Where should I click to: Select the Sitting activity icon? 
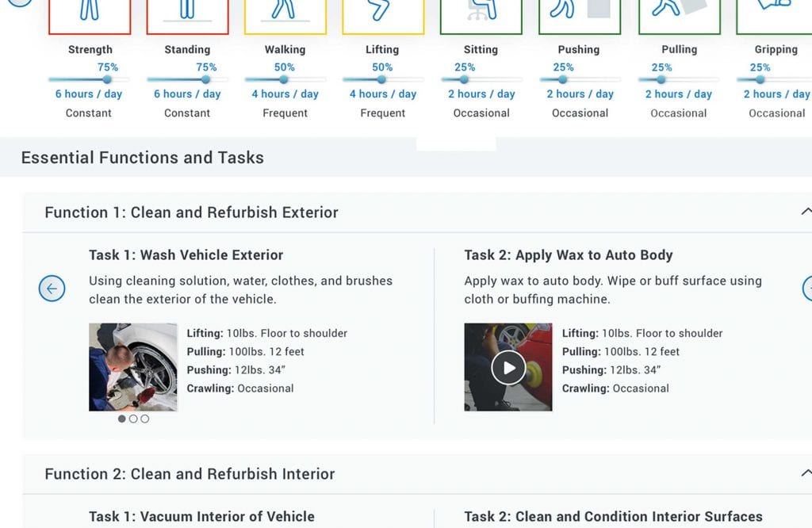(481, 17)
